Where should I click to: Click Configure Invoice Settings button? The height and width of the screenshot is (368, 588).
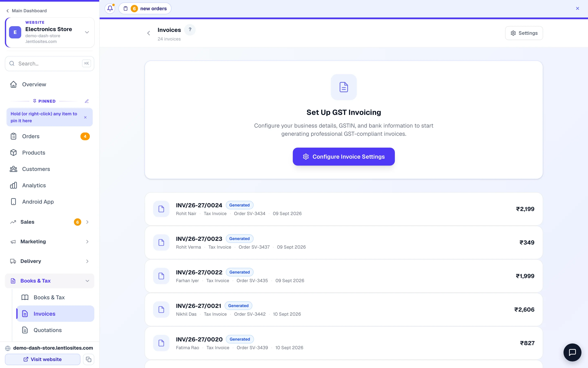[344, 156]
